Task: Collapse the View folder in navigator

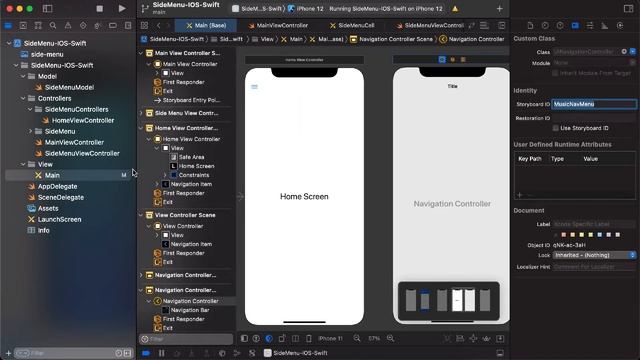Action: click(23, 164)
